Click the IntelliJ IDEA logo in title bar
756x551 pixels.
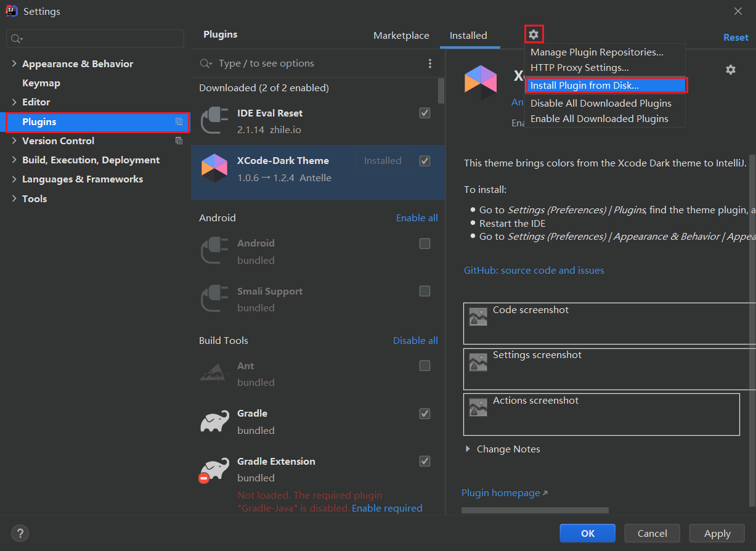(11, 11)
